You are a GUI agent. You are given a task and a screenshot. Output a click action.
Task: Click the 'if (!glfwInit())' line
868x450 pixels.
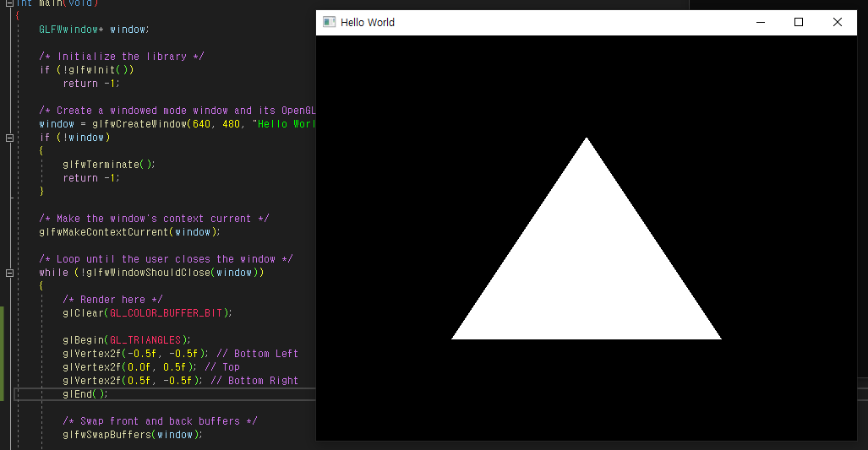coord(86,70)
